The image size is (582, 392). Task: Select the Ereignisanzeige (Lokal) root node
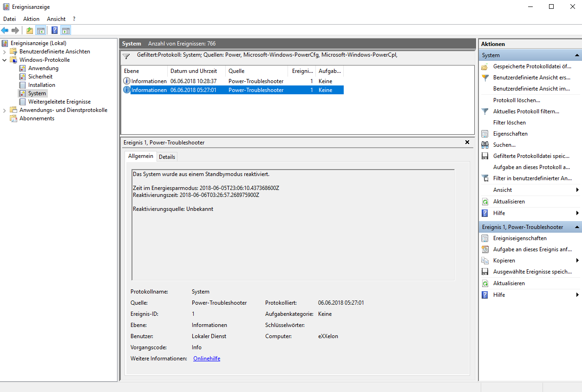(39, 43)
